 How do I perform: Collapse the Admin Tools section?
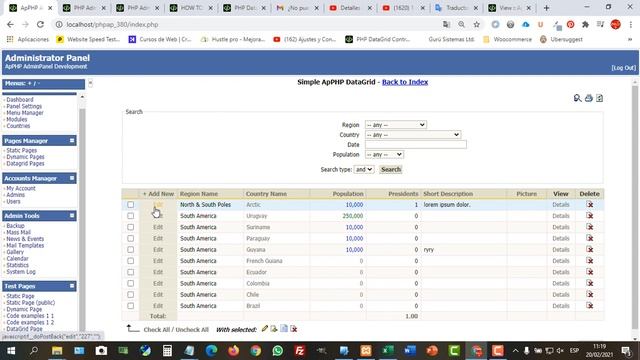click(x=72, y=216)
